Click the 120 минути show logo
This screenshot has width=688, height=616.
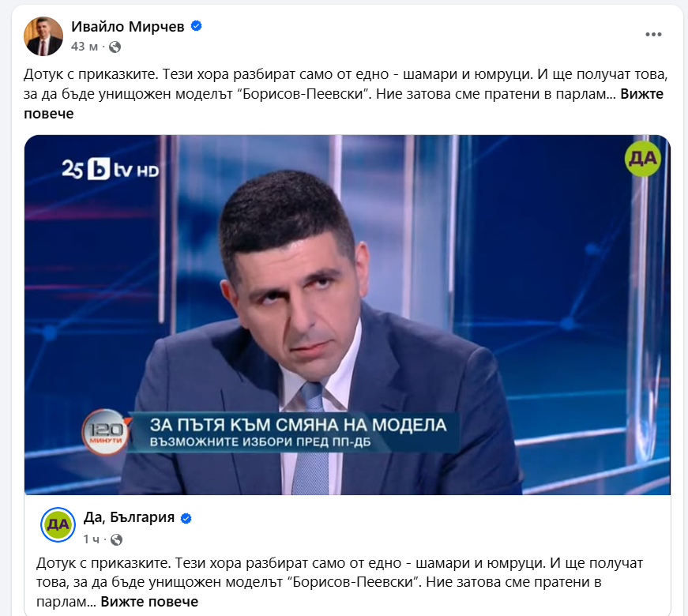(x=106, y=432)
